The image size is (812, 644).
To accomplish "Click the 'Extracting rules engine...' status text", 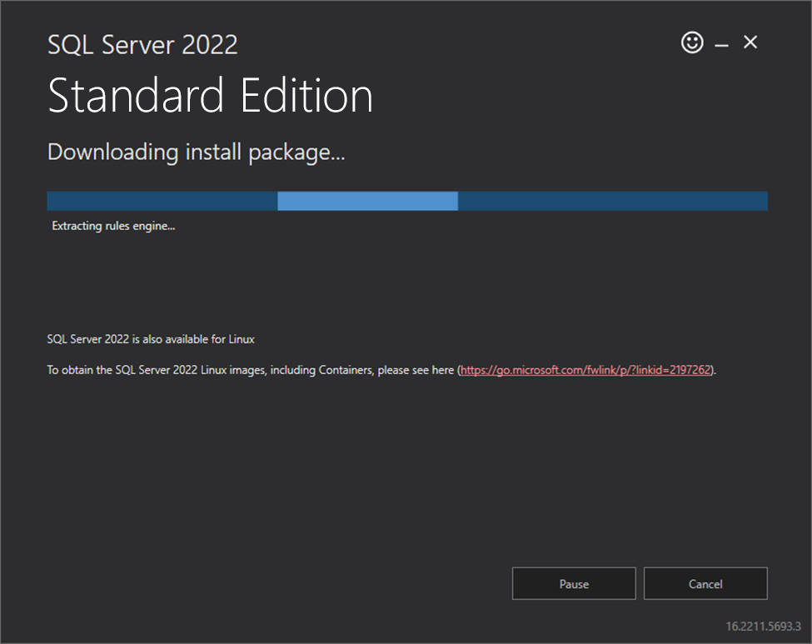I will coord(113,226).
